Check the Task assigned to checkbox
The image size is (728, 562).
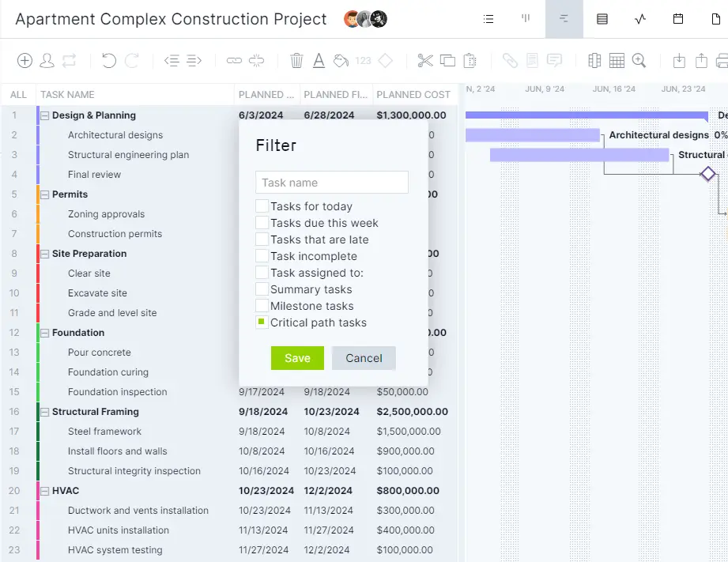pyautogui.click(x=262, y=273)
